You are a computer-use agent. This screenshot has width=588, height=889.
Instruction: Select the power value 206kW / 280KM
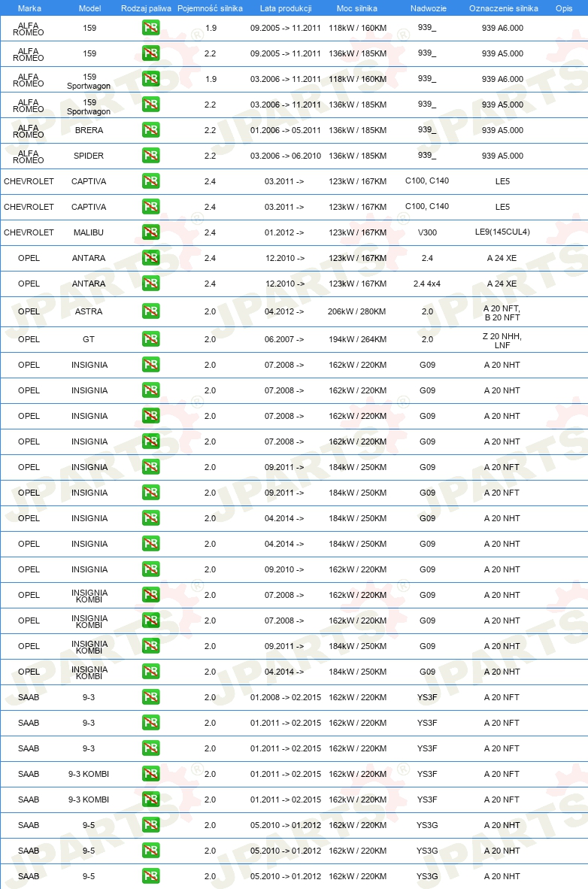click(356, 311)
